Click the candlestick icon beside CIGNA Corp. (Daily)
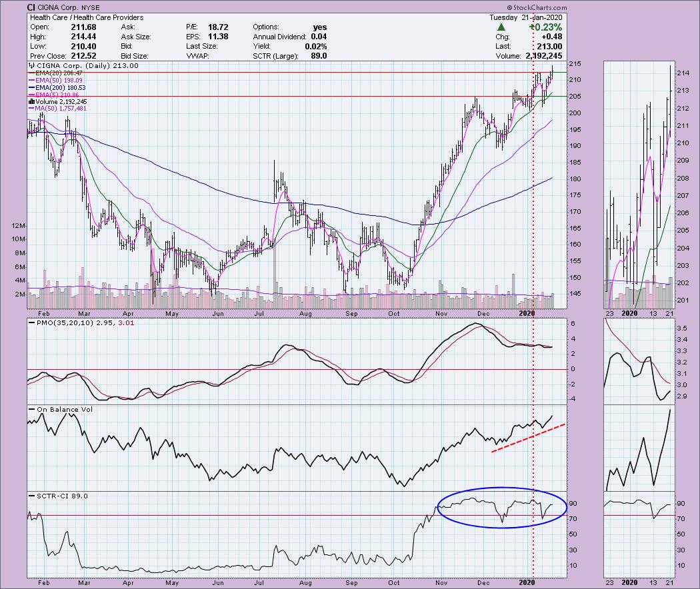Screen dimensions: 700x589 click(32, 65)
